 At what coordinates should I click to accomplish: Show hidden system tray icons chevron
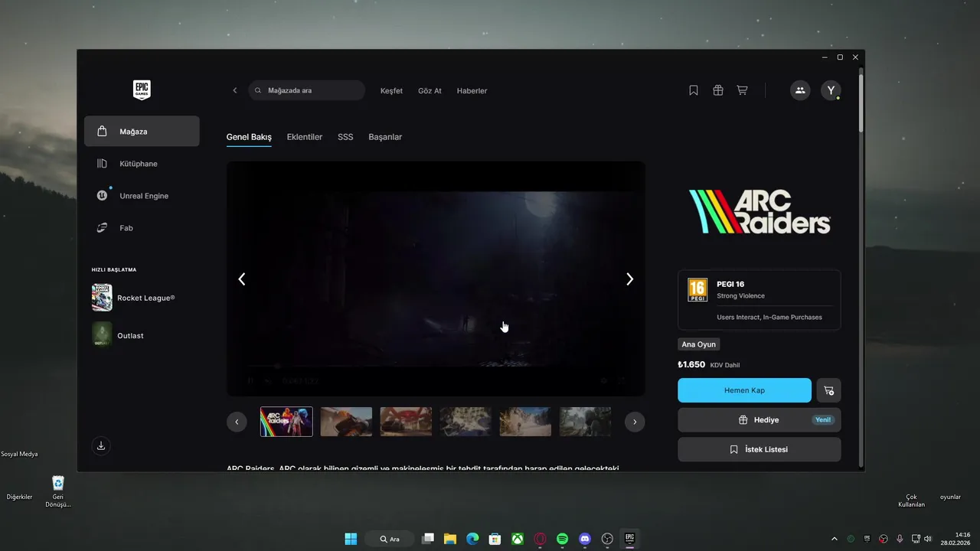835,539
